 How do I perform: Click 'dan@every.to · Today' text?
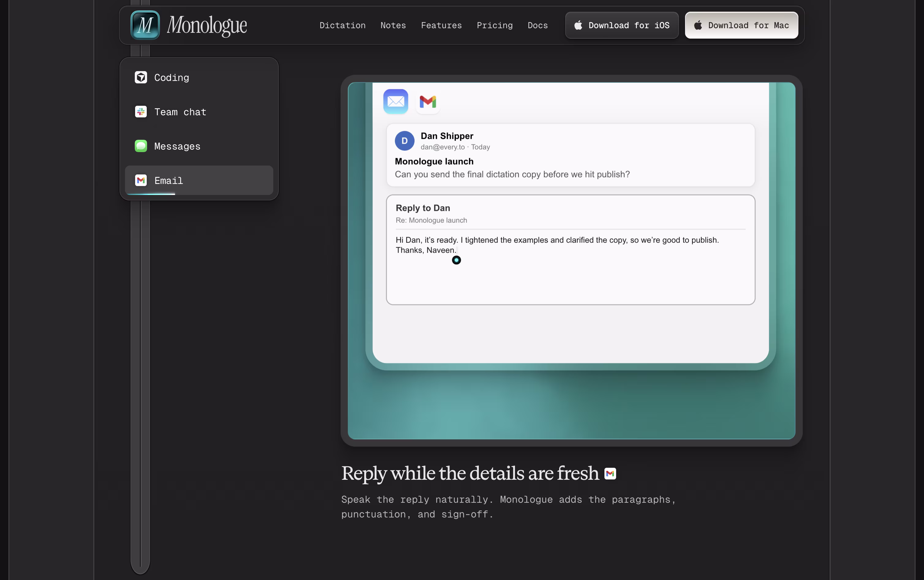point(455,147)
